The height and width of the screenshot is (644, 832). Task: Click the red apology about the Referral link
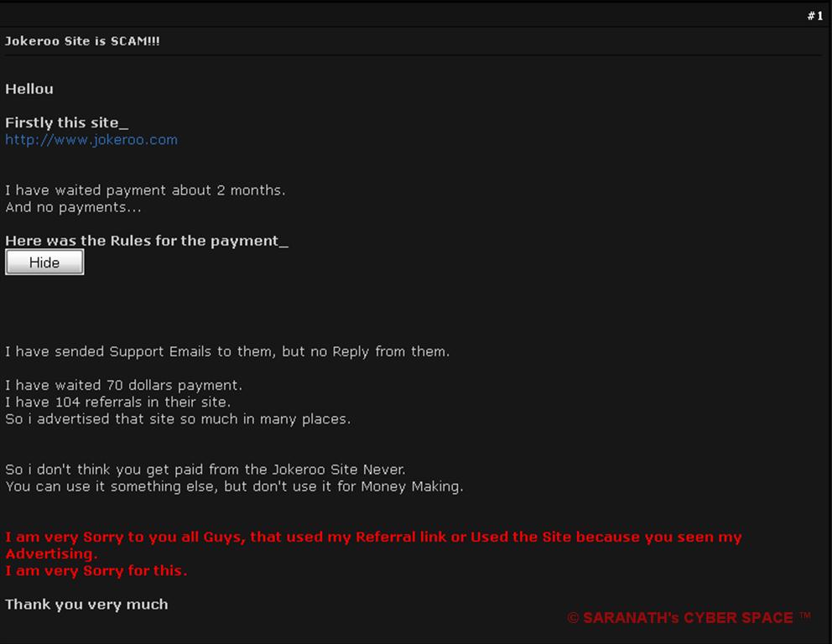point(373,545)
